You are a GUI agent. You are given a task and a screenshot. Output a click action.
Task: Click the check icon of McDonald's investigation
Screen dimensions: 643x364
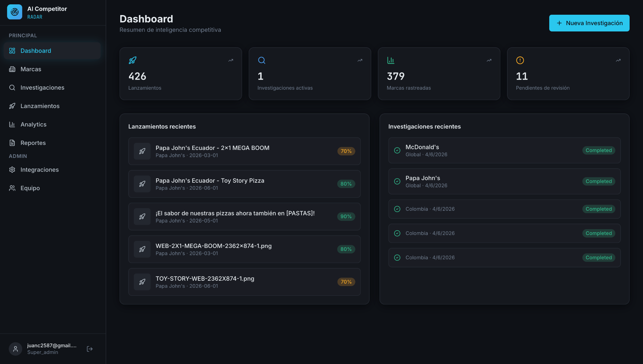coord(397,151)
